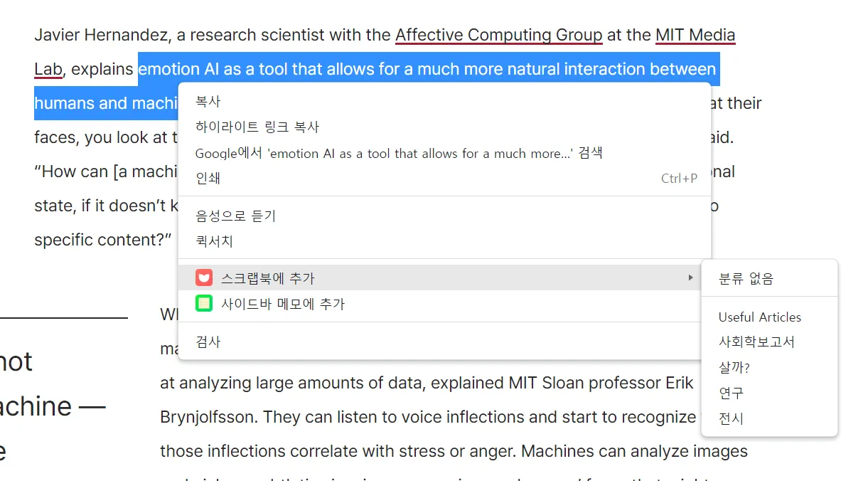Select 사회학보고서 category in submenu
Viewport: 868px width, 481px height.
click(x=756, y=342)
